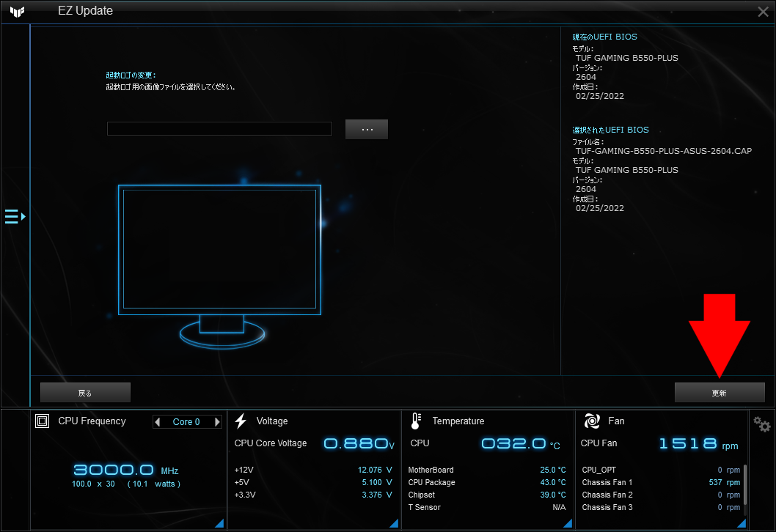776x532 pixels.
Task: Expand the Fan panel corner triangle
Action: point(740,522)
